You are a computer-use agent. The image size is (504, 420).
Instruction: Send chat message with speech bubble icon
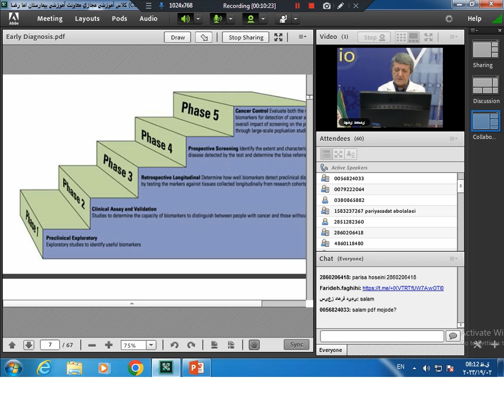pyautogui.click(x=453, y=336)
